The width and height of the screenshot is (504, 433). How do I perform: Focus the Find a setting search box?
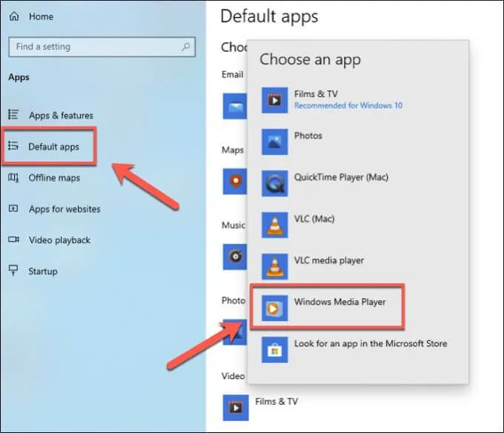point(102,47)
